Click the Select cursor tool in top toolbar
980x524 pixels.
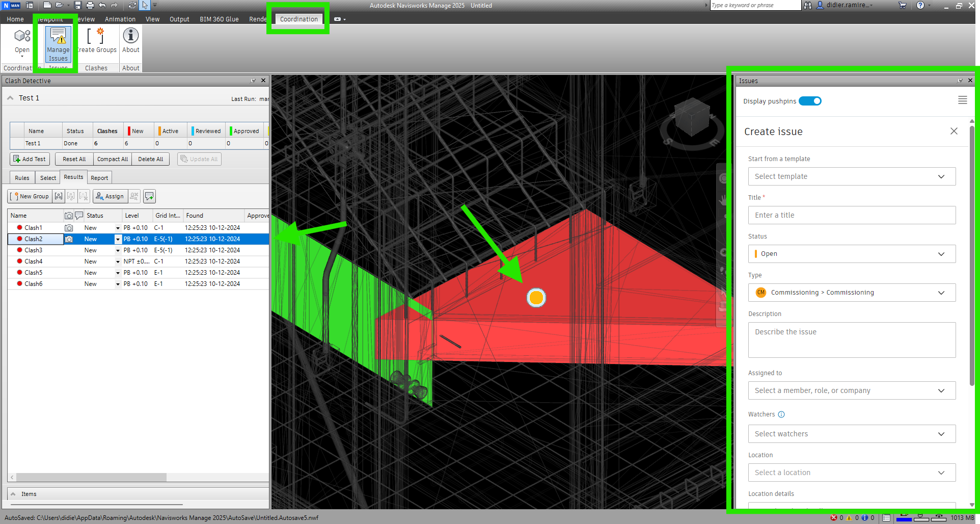tap(145, 5)
